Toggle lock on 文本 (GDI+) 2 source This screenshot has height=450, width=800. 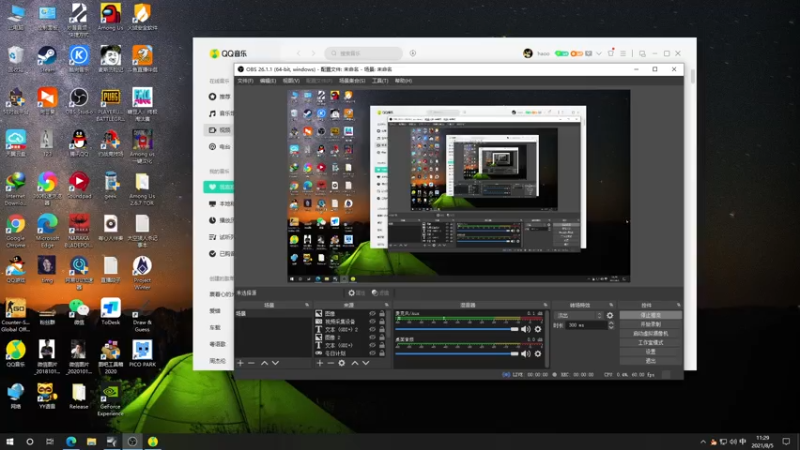coord(382,330)
